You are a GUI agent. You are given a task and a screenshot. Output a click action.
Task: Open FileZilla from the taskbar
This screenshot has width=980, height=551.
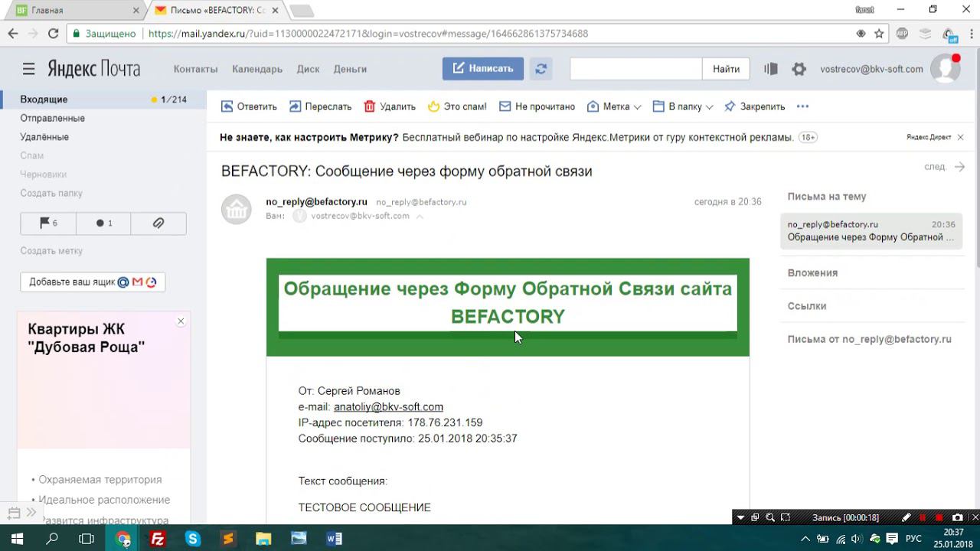point(158,539)
